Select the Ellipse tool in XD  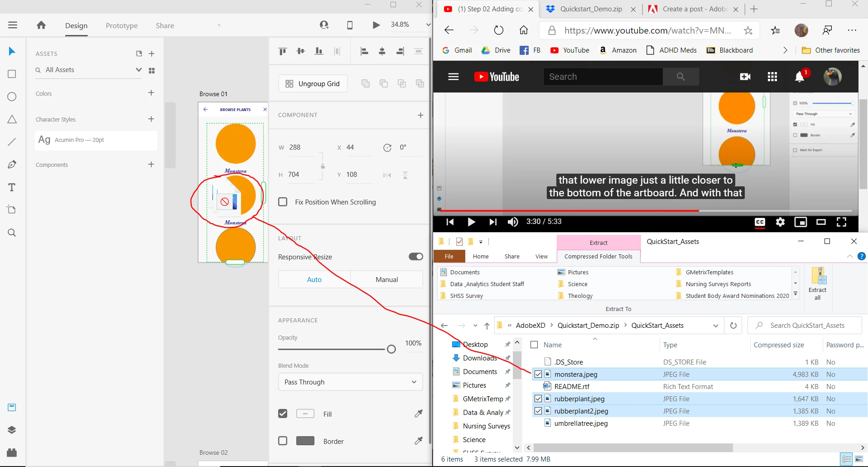coord(12,97)
